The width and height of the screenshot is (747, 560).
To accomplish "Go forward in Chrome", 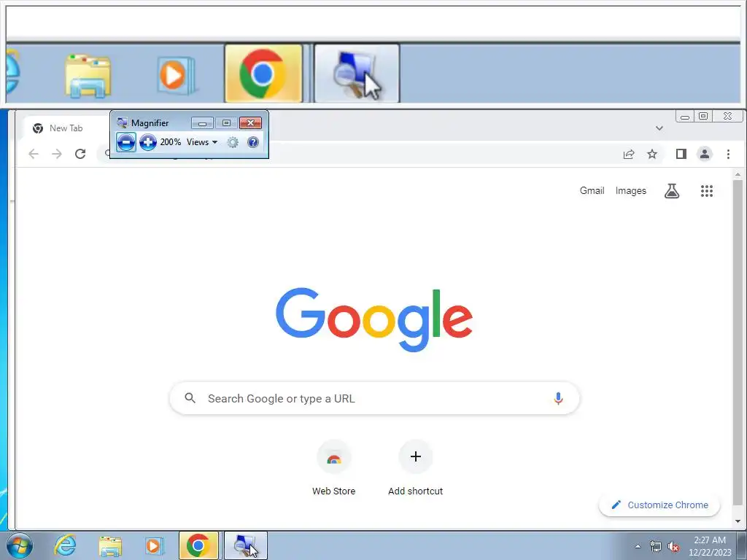I will (x=57, y=154).
